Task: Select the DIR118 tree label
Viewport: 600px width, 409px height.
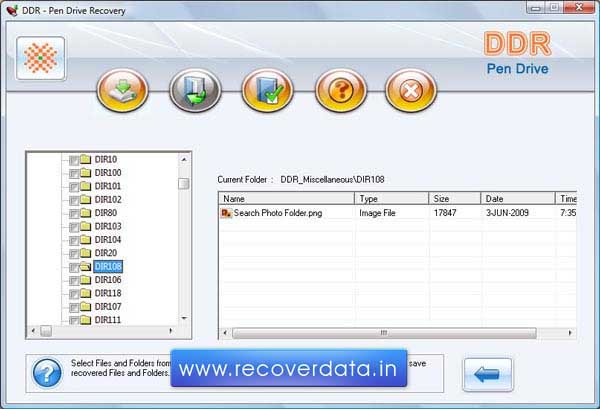Action: (x=108, y=293)
